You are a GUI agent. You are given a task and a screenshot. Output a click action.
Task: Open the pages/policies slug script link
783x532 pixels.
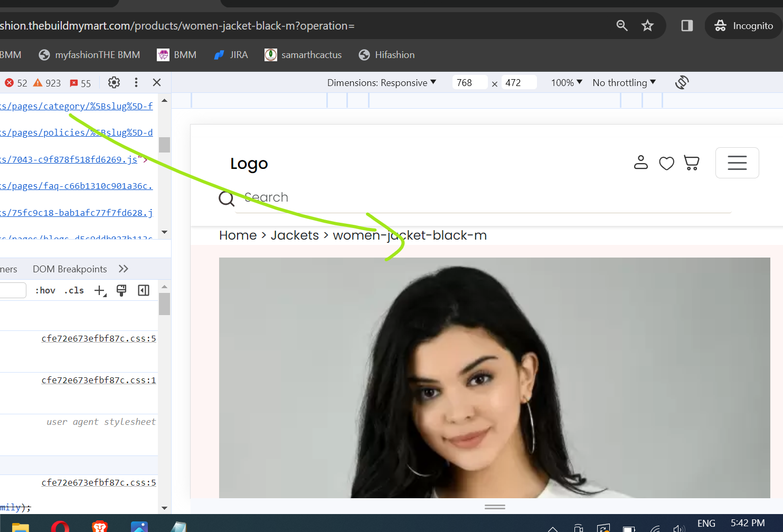tap(77, 132)
